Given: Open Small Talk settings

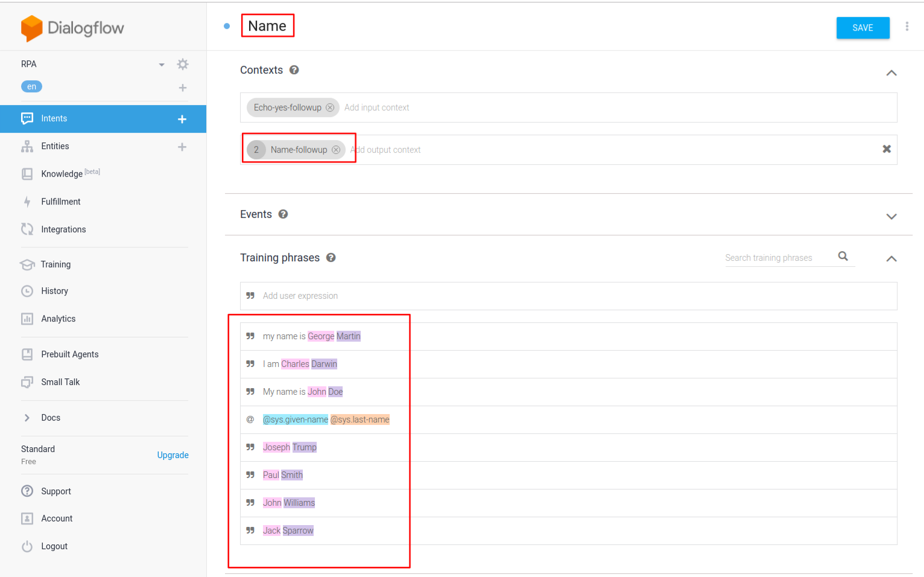Looking at the screenshot, I should coord(60,382).
